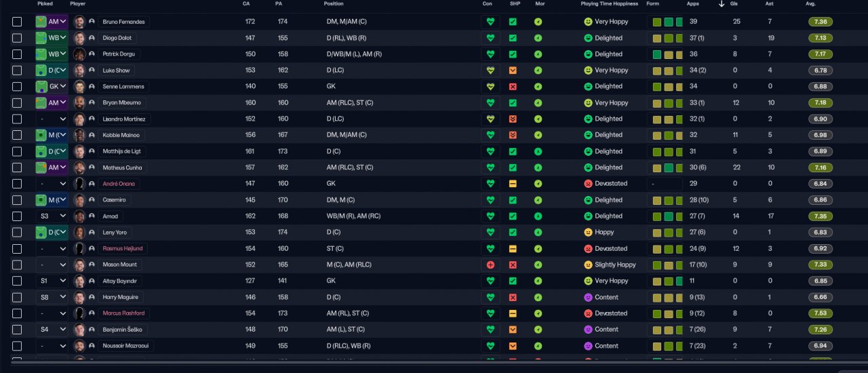Viewport: 868px width, 373px height.
Task: Click Leny Yoro's happy face icon
Action: 588,233
